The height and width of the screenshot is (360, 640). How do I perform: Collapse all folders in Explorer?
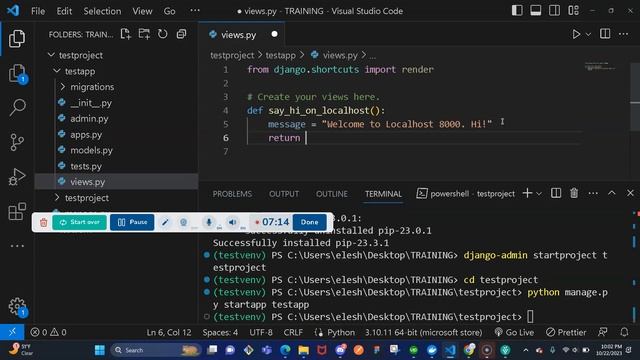point(181,34)
